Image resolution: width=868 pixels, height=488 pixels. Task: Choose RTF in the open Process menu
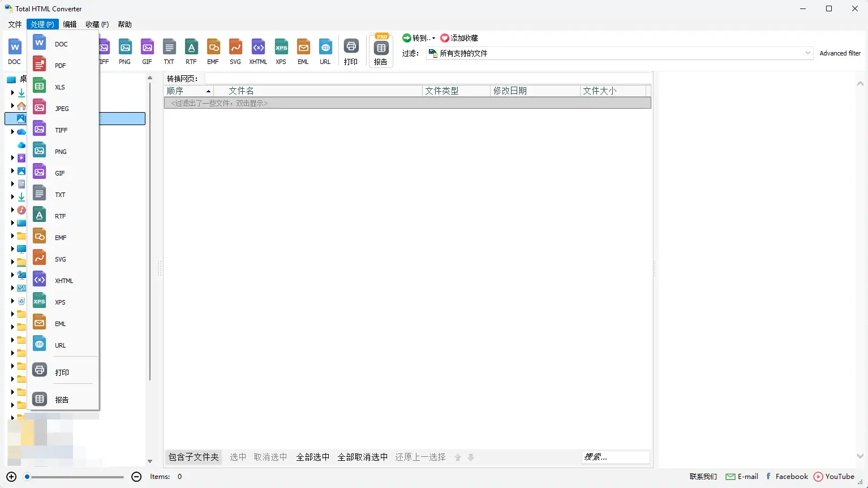click(63, 216)
